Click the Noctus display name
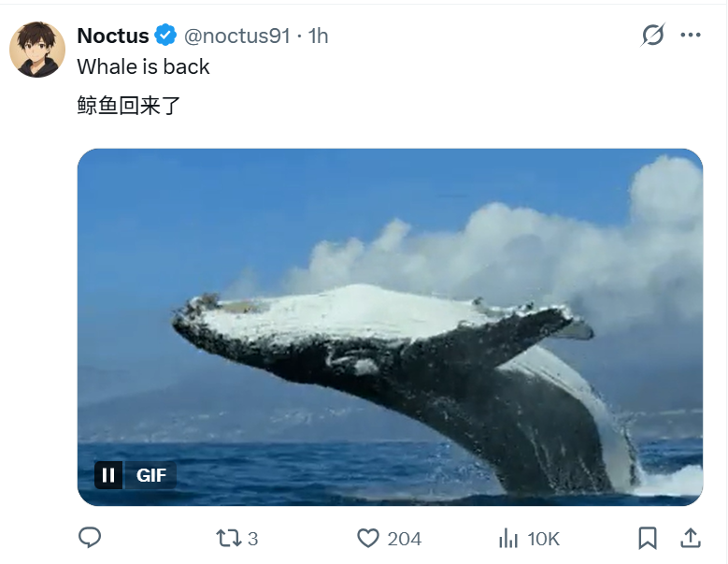The width and height of the screenshot is (728, 564). point(113,36)
